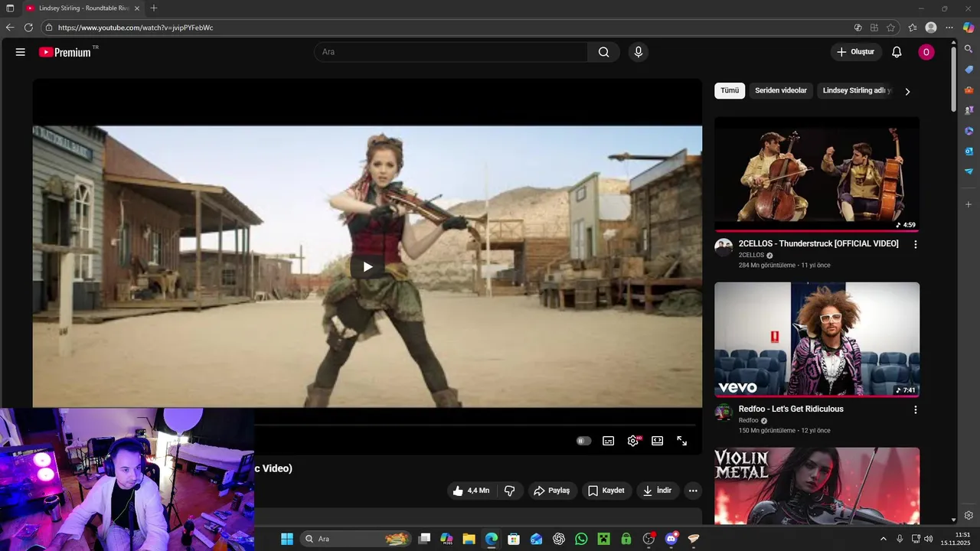The image size is (980, 551).
Task: Click the Paylaş share button
Action: (552, 491)
